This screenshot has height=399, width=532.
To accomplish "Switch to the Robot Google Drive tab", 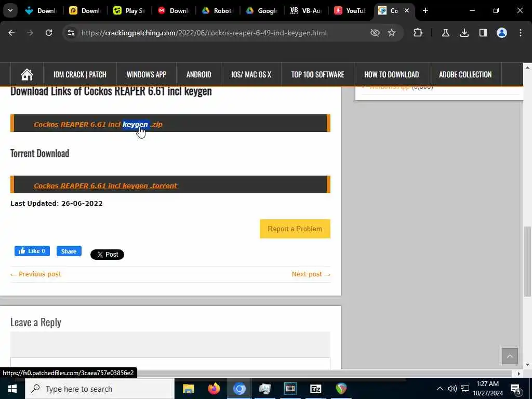I will coord(217,10).
